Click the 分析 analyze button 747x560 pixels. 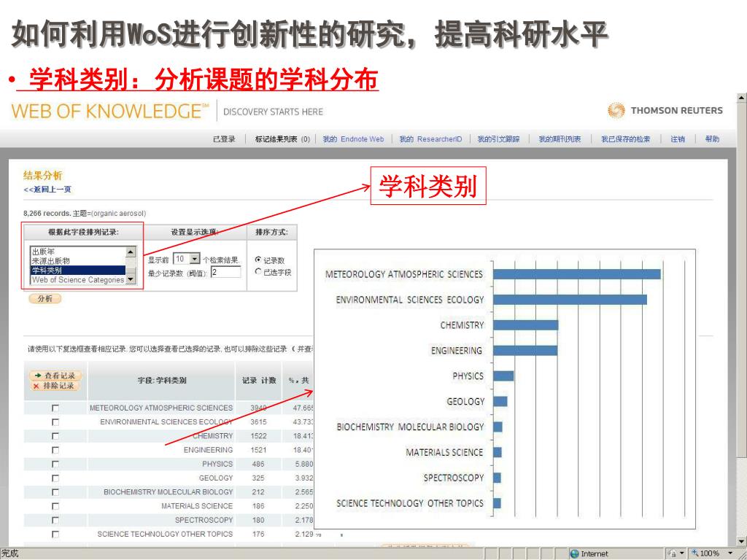click(x=45, y=298)
